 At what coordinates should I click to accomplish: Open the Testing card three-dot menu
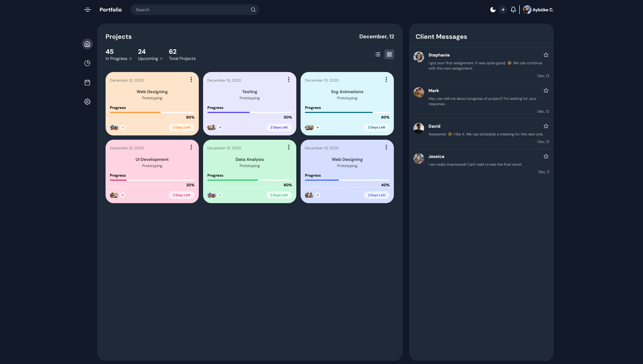[289, 79]
